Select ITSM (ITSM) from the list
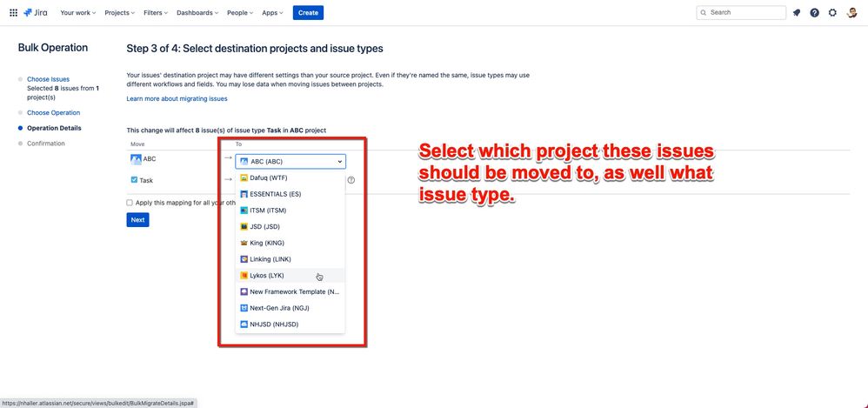The height and width of the screenshot is (408, 868). click(290, 211)
